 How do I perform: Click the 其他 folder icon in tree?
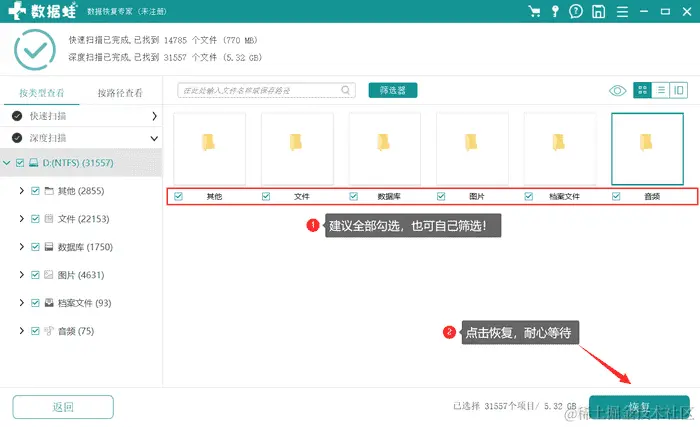click(x=49, y=191)
